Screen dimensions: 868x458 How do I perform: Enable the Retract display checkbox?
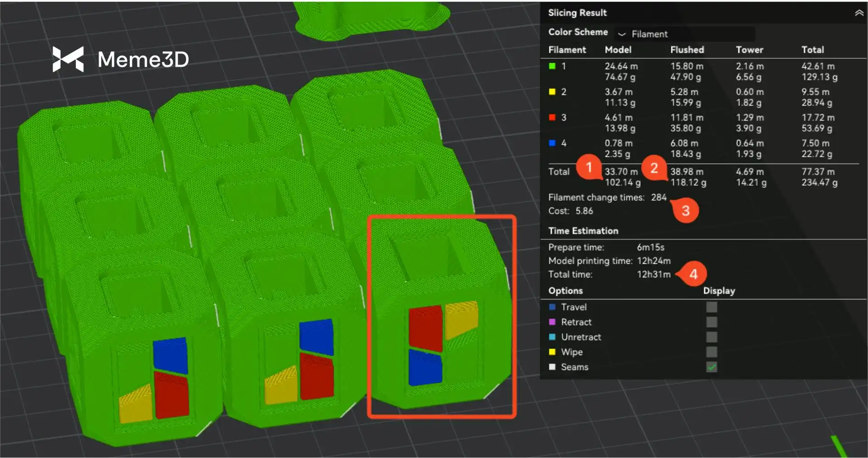pos(711,322)
